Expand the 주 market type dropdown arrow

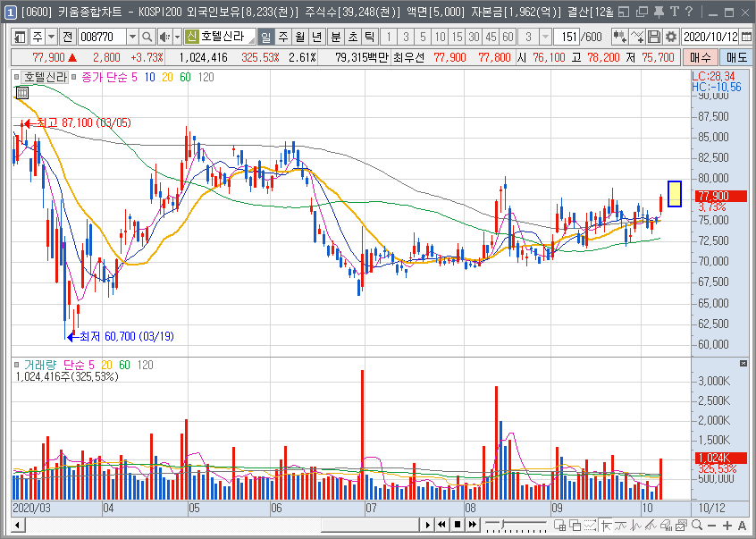pos(51,37)
